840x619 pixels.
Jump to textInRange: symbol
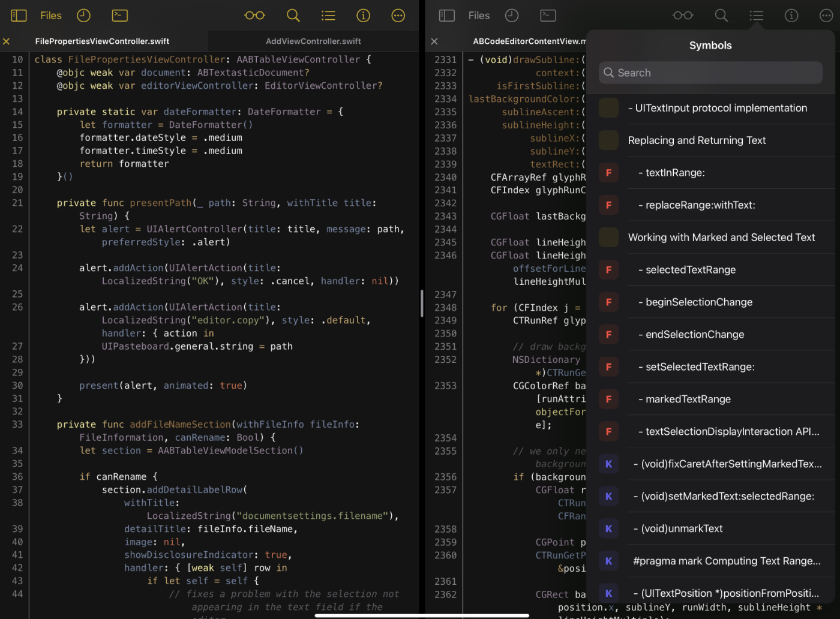(675, 173)
